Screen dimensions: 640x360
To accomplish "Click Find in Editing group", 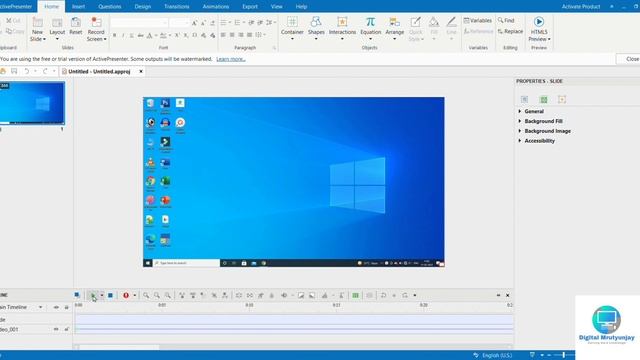I will tap(506, 20).
